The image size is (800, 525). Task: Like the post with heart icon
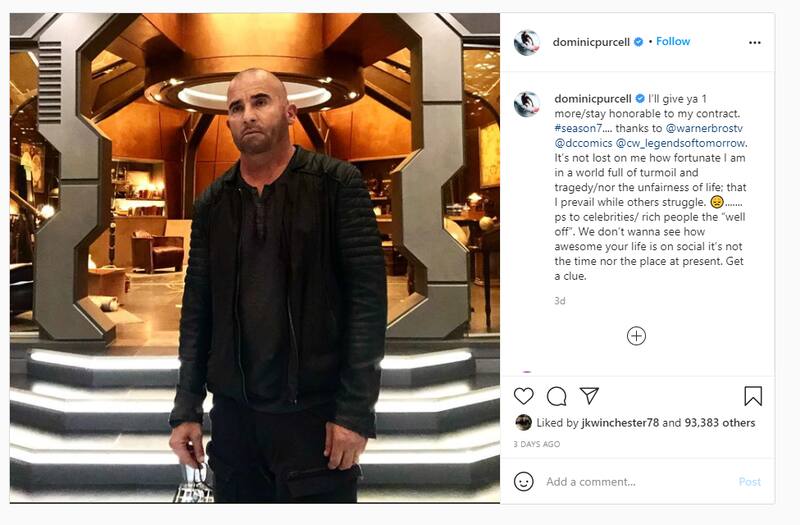[x=523, y=396]
